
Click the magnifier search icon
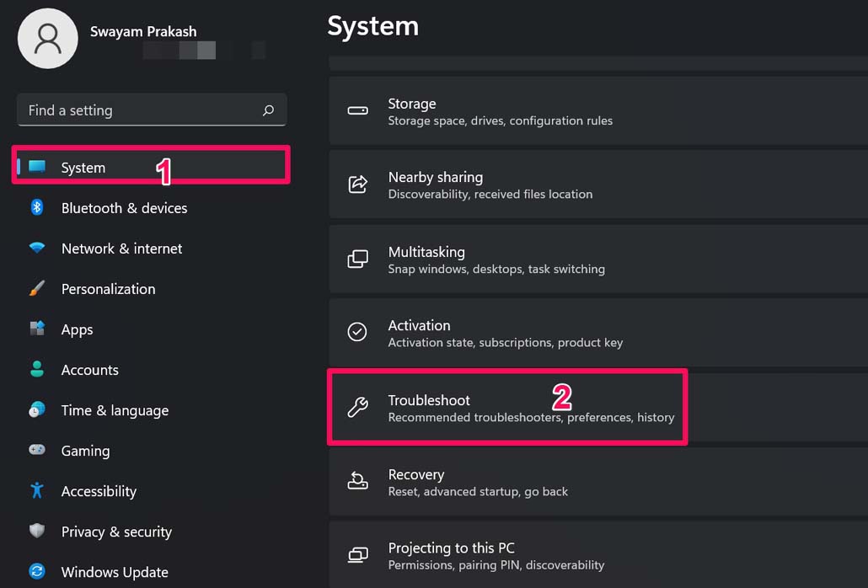[268, 110]
